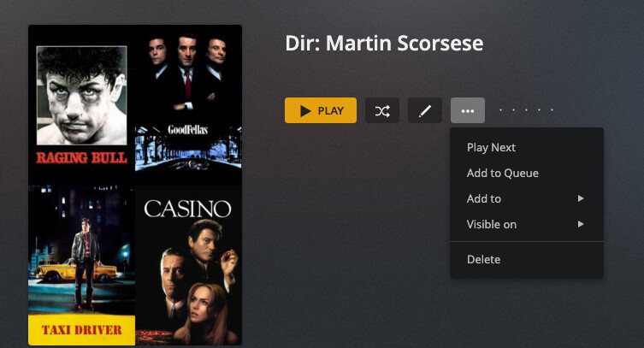Open the GoodFellas poster

click(x=188, y=104)
